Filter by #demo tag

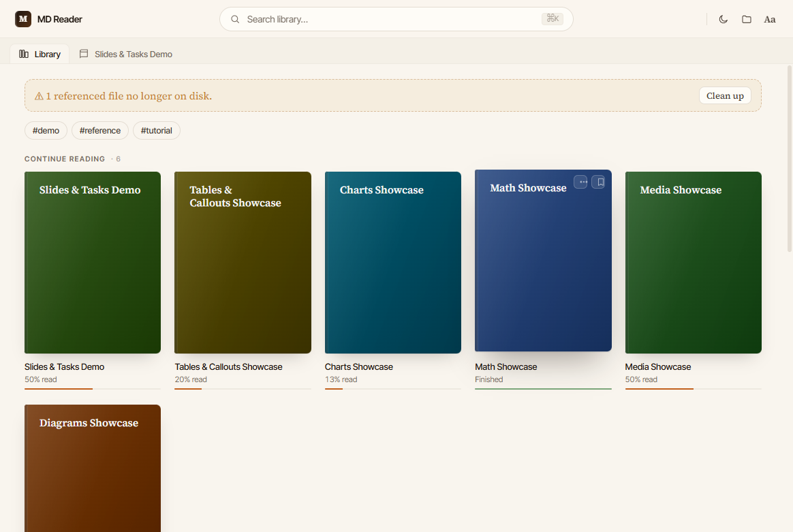(x=46, y=131)
